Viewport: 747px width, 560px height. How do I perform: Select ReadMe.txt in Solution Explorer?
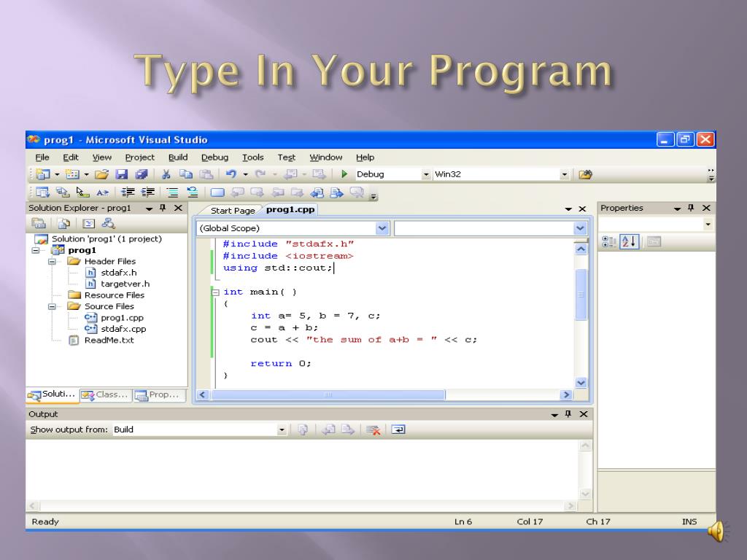[109, 341]
